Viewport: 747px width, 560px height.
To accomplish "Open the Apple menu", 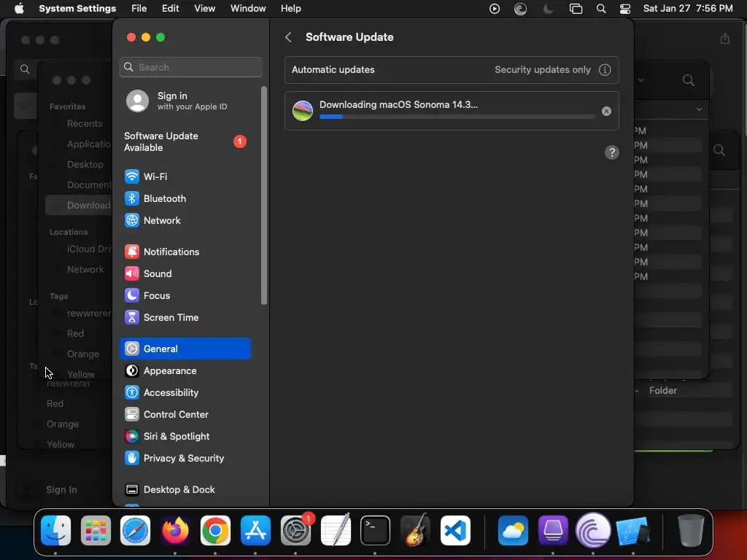I will 19,9.
